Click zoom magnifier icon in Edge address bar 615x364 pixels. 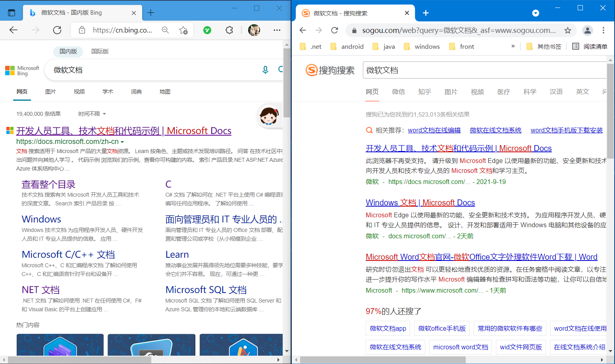[x=165, y=30]
